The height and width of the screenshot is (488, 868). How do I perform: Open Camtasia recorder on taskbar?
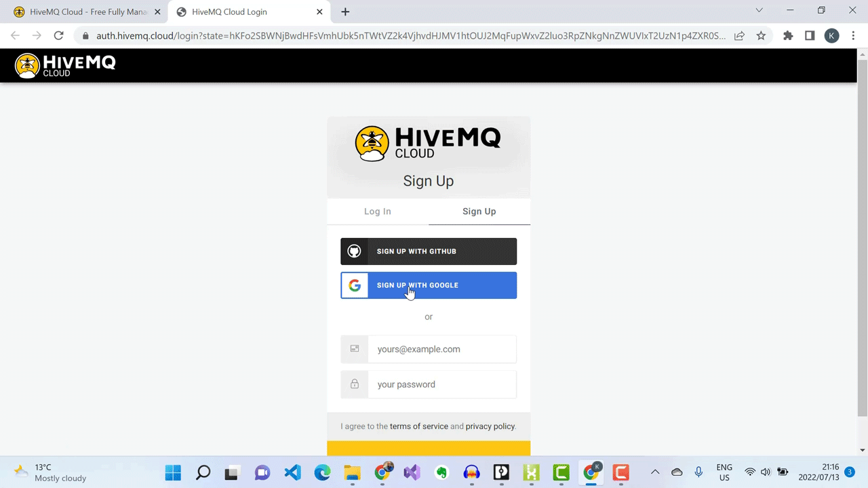(x=620, y=472)
